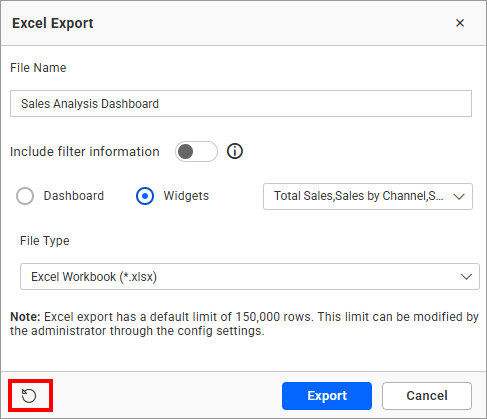
Task: Click the blue Export button
Action: (x=327, y=396)
